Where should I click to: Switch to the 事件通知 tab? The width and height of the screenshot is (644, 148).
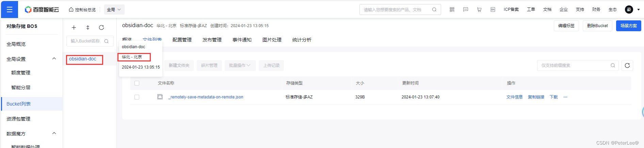click(x=242, y=40)
